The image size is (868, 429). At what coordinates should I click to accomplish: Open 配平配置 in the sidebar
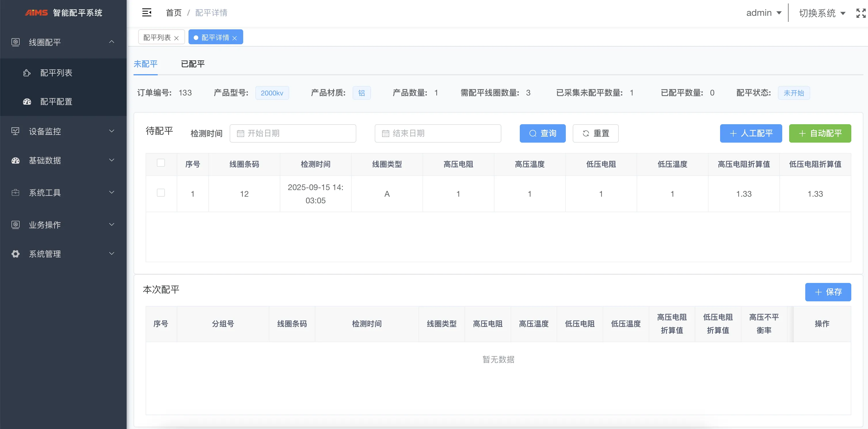[63, 102]
